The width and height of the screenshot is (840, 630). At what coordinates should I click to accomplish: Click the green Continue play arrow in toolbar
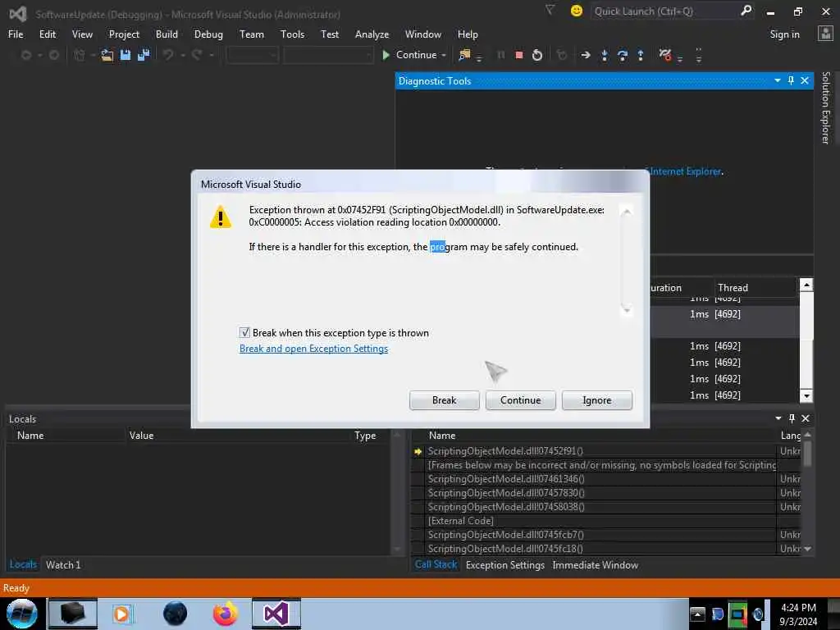[386, 55]
